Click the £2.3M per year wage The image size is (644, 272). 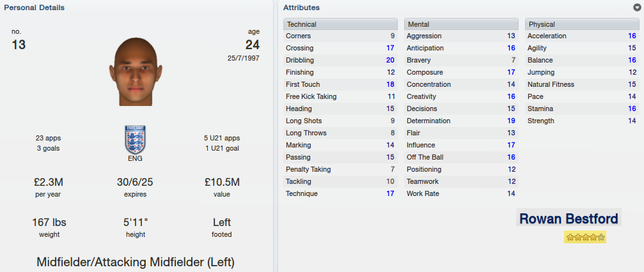coord(48,182)
